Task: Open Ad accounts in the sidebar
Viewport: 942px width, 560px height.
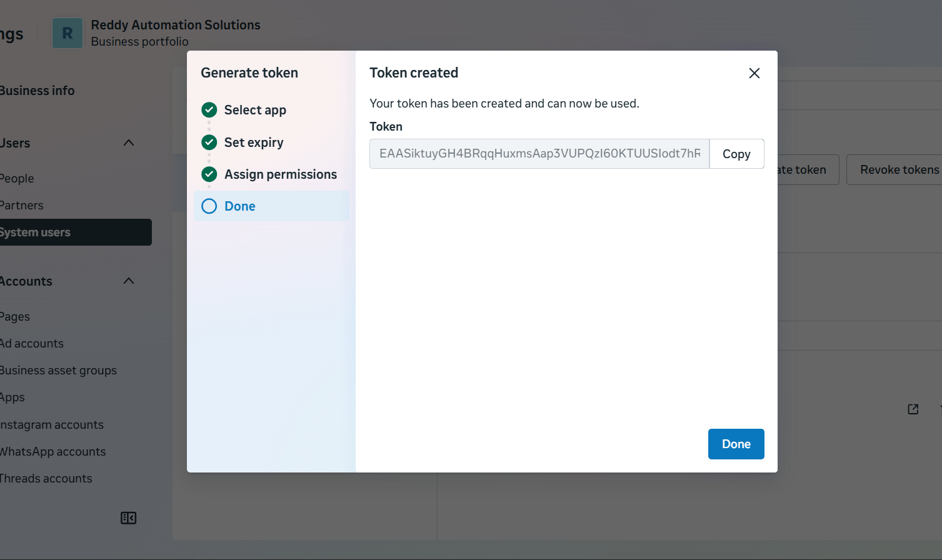Action: point(32,343)
